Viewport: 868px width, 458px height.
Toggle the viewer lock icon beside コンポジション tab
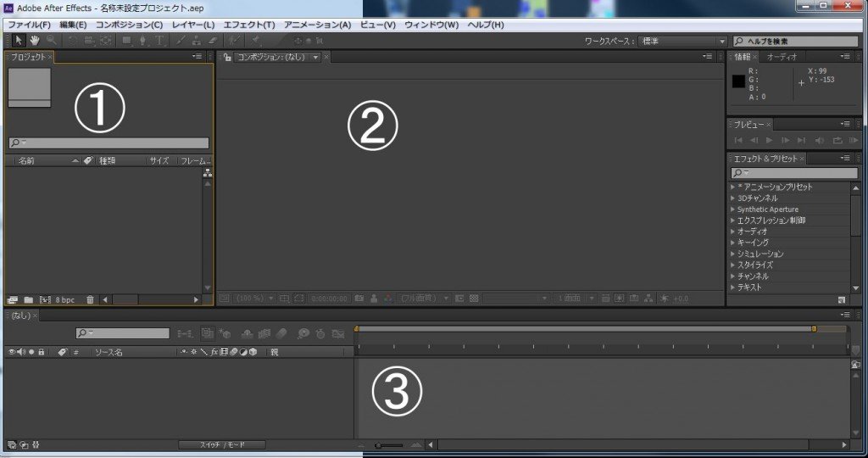(x=227, y=57)
